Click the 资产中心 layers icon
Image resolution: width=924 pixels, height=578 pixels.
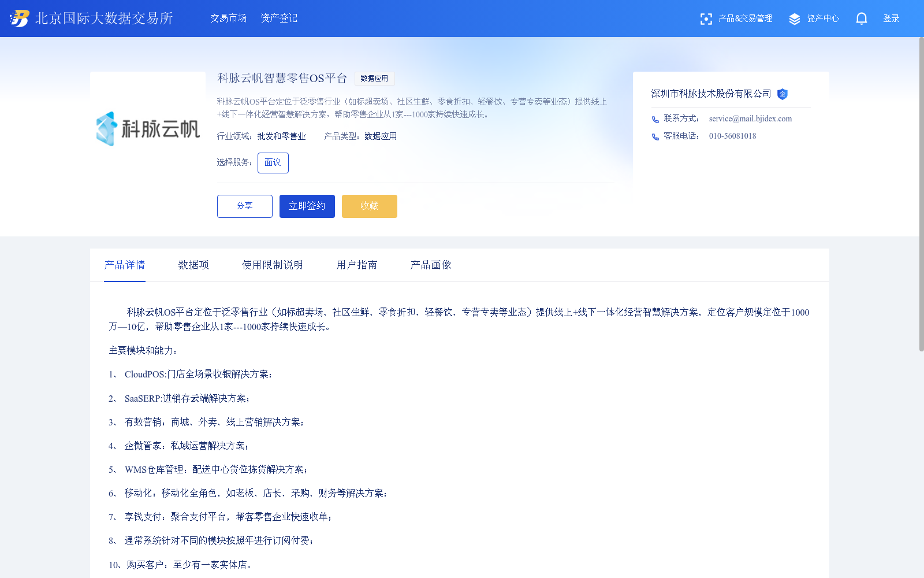coord(795,19)
